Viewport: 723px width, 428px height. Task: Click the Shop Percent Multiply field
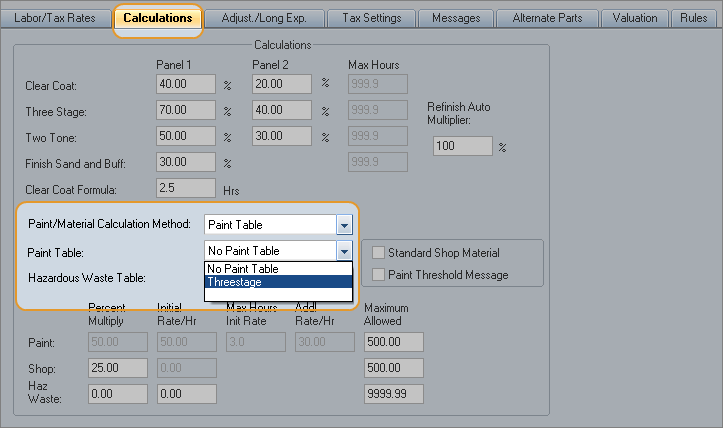(118, 368)
